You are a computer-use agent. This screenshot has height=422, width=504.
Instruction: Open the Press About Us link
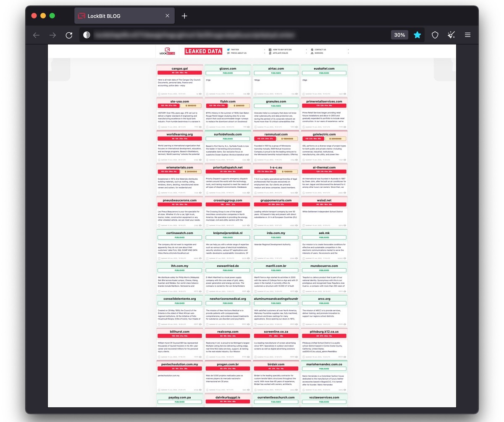[239, 53]
